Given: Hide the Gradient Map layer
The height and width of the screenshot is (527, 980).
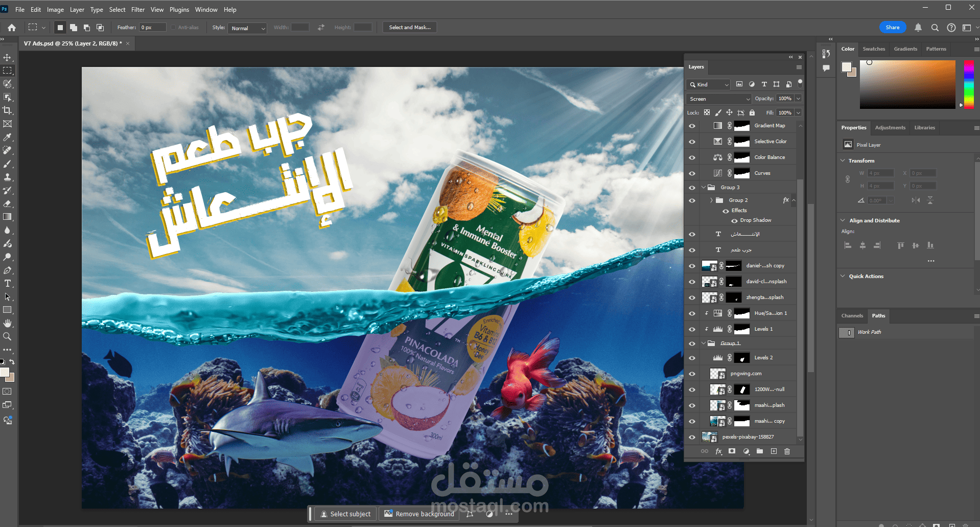Looking at the screenshot, I should 692,126.
